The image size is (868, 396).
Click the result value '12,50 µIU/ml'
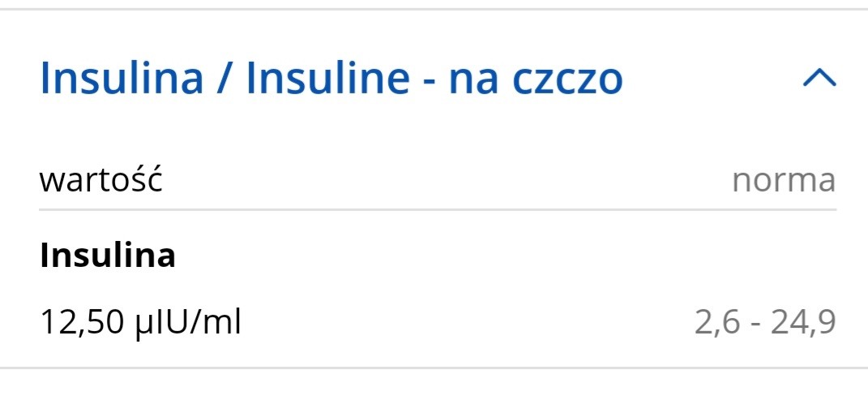click(140, 323)
